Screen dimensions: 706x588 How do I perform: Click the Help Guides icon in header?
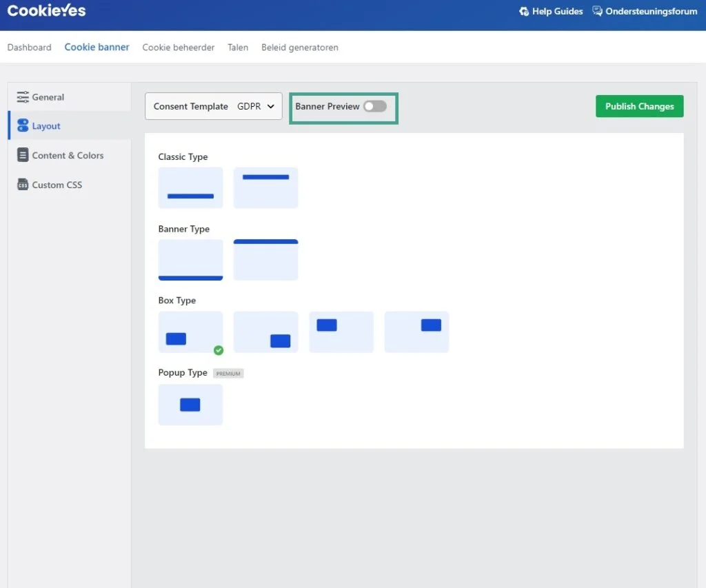[524, 12]
